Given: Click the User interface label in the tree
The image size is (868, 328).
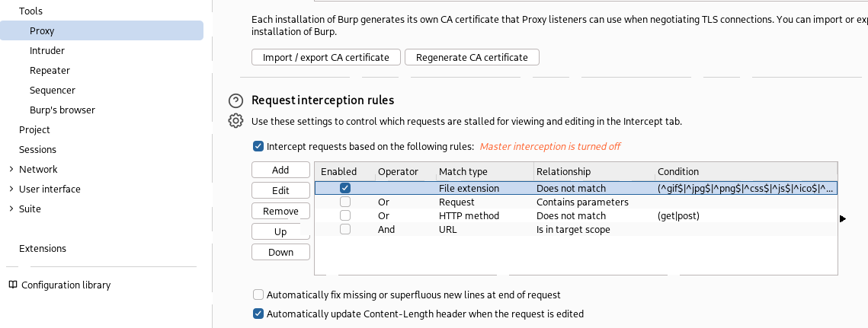Looking at the screenshot, I should click(50, 189).
